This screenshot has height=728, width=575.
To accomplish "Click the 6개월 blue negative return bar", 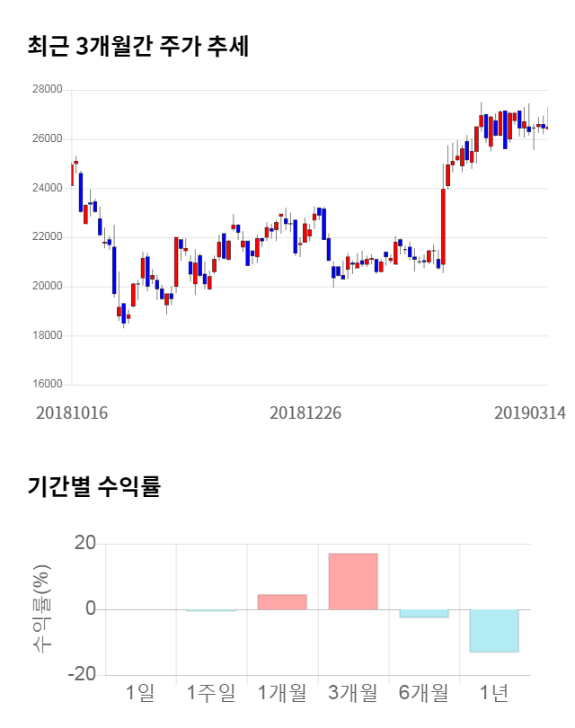I will [x=424, y=614].
